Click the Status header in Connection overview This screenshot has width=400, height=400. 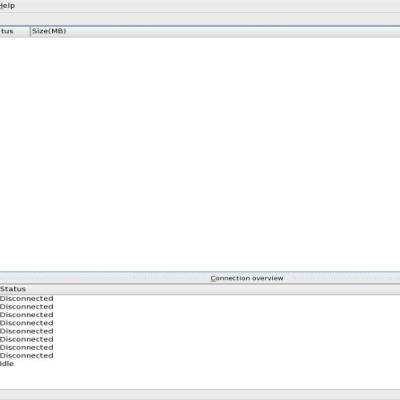tap(200, 289)
